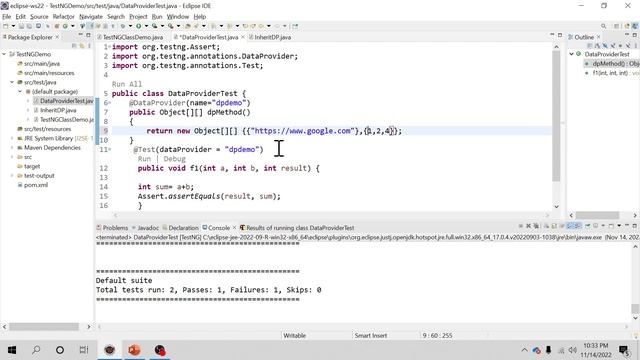Image resolution: width=640 pixels, height=360 pixels.
Task: Close the Console view tab
Action: point(235,228)
